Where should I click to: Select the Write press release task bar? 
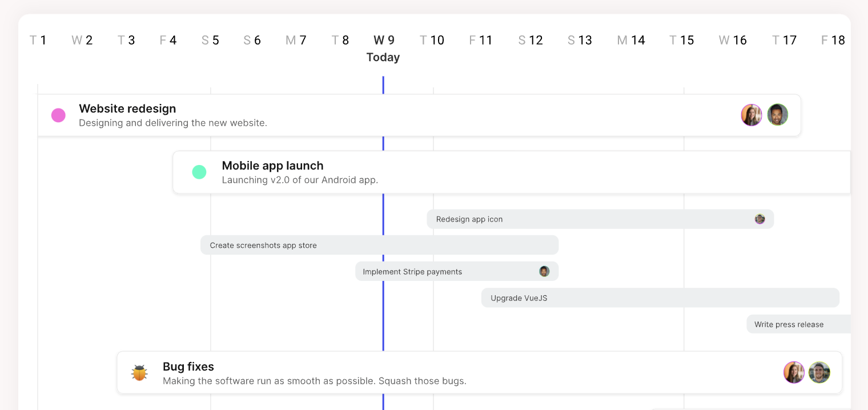[x=799, y=324]
